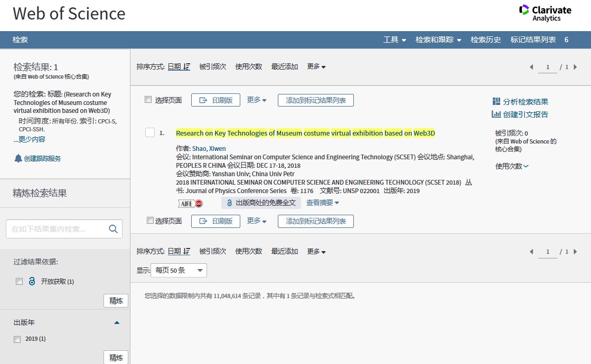Click the 更少内容 link

pos(32,139)
